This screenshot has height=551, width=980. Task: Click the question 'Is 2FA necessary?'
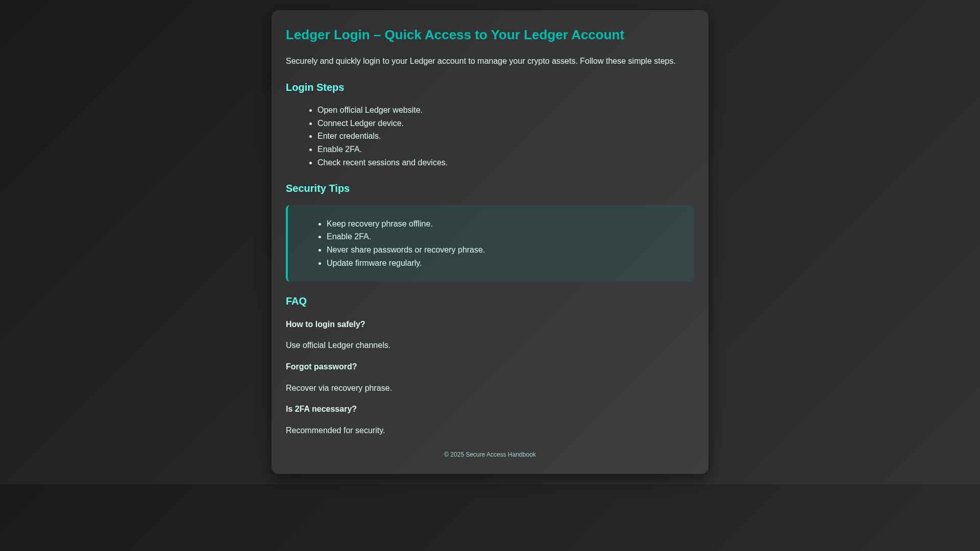(321, 409)
